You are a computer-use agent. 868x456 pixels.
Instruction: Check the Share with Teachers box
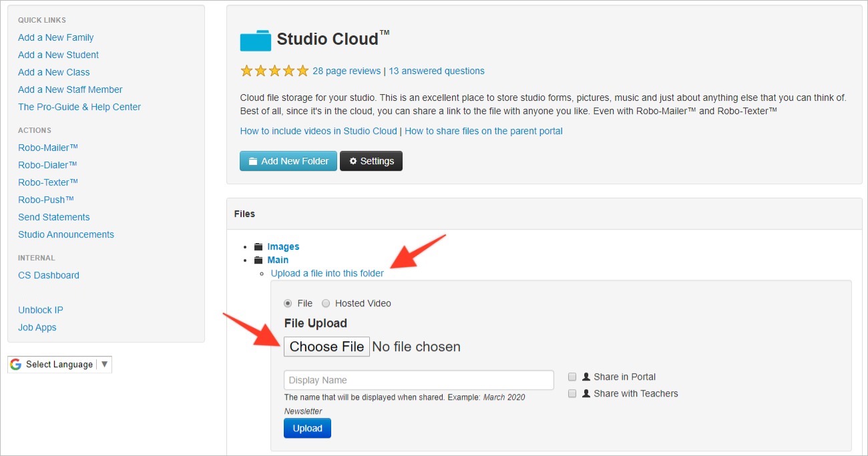[572, 394]
